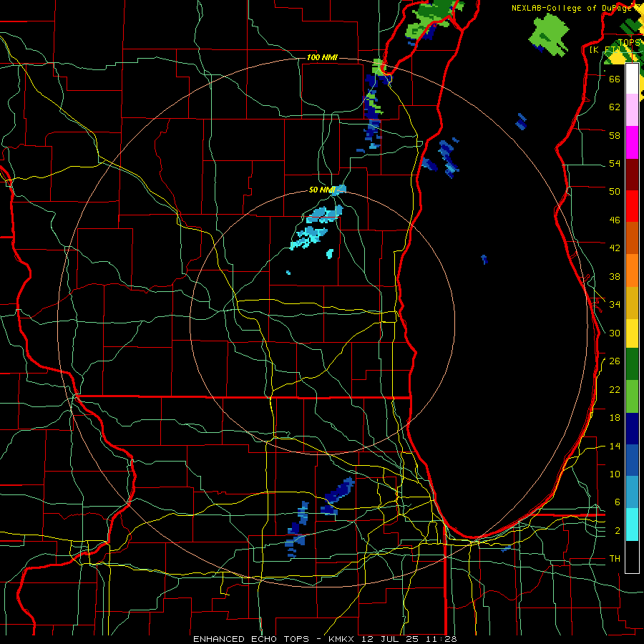Image resolution: width=644 pixels, height=644 pixels.
Task: Select the dark red legend color band
Action: point(632,175)
